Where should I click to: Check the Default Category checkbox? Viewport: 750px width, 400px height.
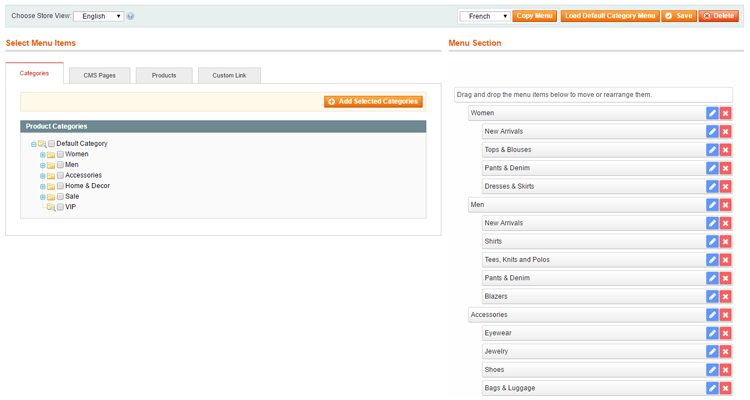51,144
